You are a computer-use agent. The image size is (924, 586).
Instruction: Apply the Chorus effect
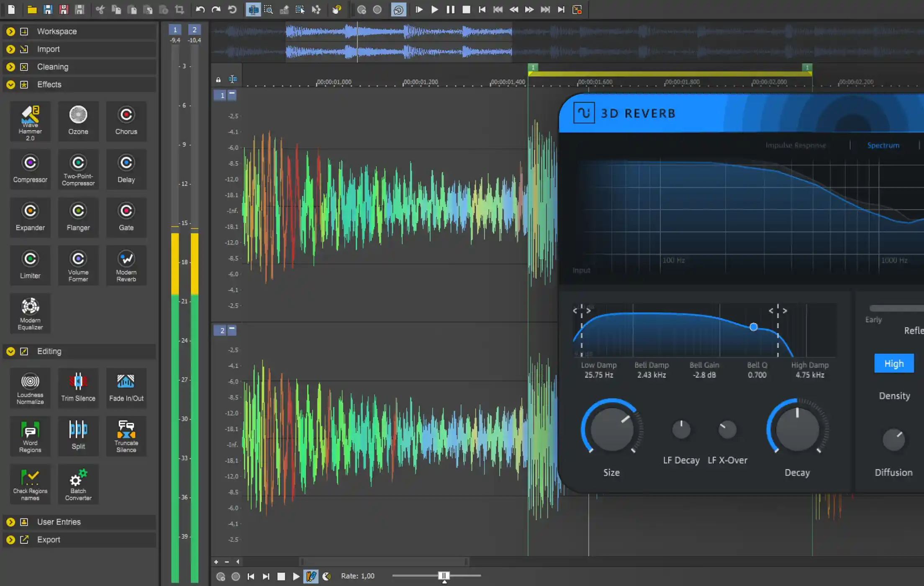pyautogui.click(x=126, y=122)
